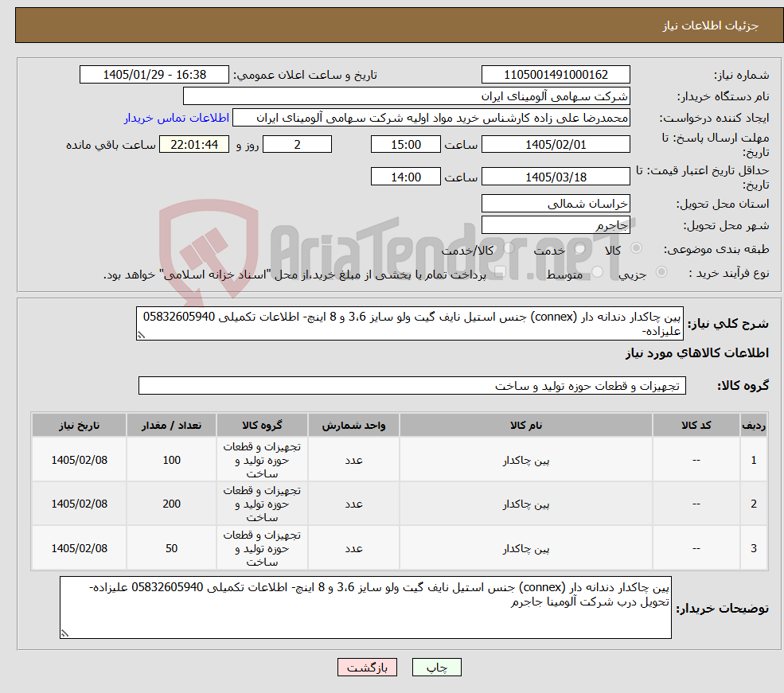Select the متوسط purchase type radio
Screen dimensions: 784x693
click(x=597, y=272)
